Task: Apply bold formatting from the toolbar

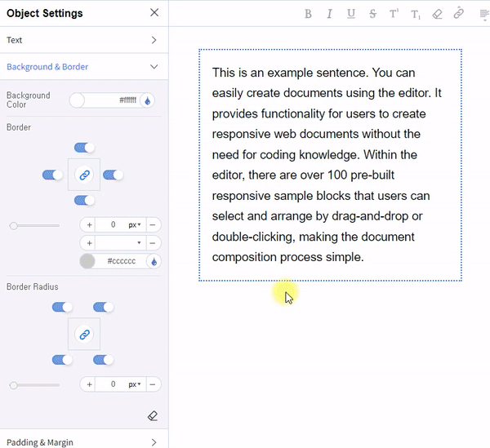Action: [309, 14]
